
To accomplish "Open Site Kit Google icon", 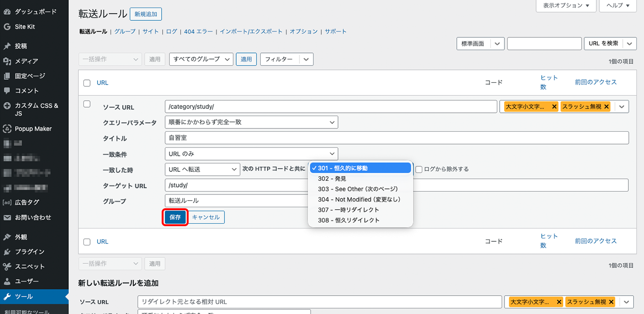I will pyautogui.click(x=7, y=27).
